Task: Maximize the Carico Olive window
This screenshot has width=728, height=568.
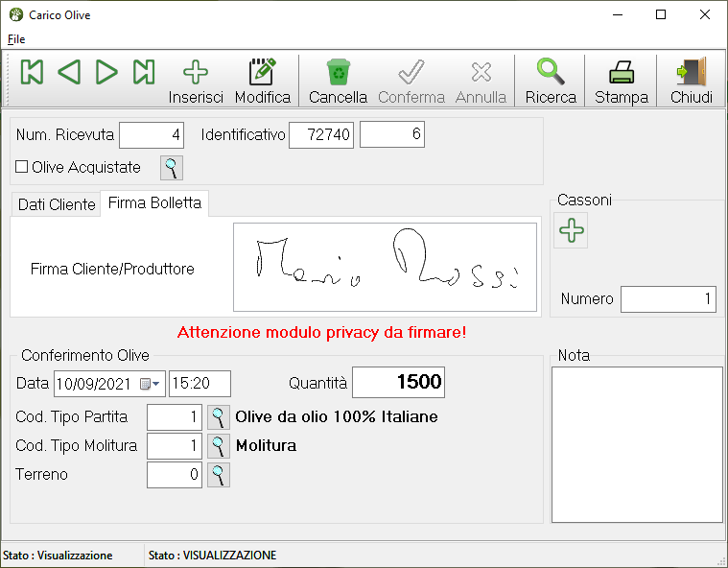Action: 661,14
